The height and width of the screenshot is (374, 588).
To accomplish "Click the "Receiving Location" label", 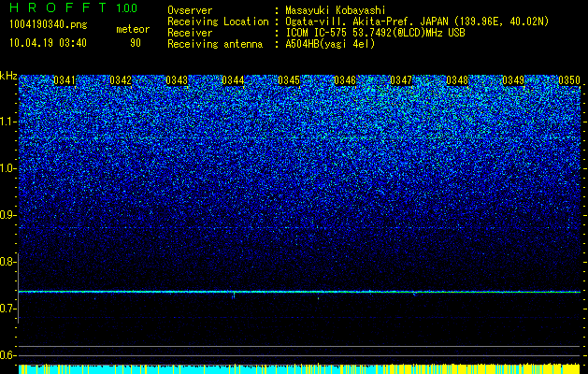I will point(218,22).
